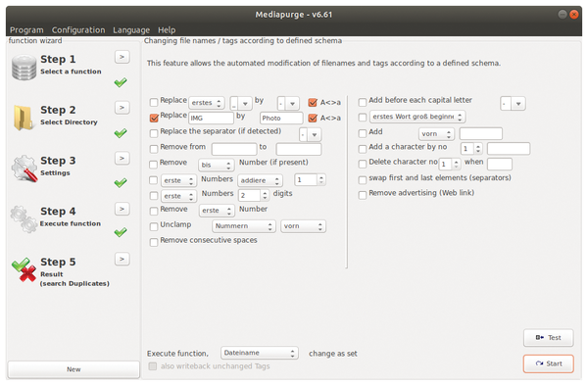Click the Step 4 gears icon
This screenshot has height=386, width=588.
24,218
